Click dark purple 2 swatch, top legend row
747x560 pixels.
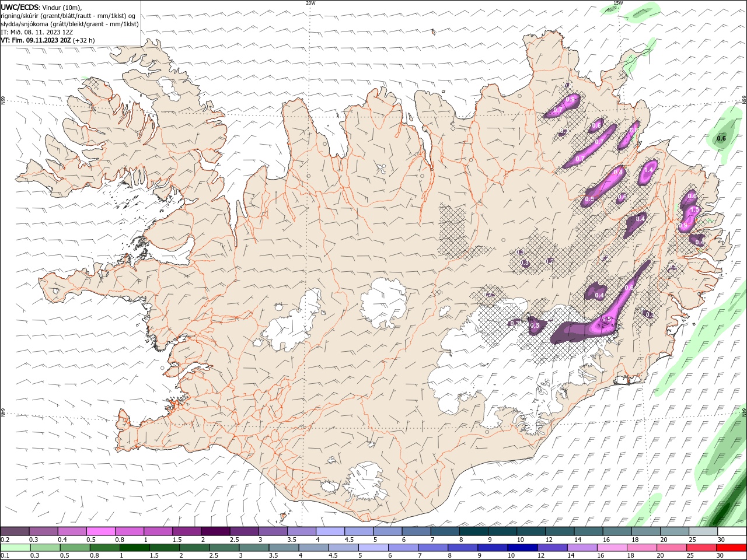pyautogui.click(x=215, y=531)
